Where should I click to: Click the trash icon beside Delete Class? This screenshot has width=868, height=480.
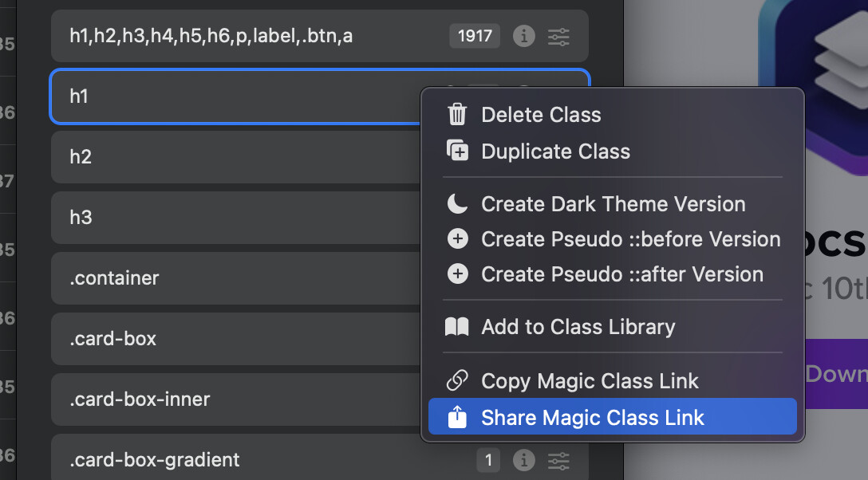[x=457, y=115]
